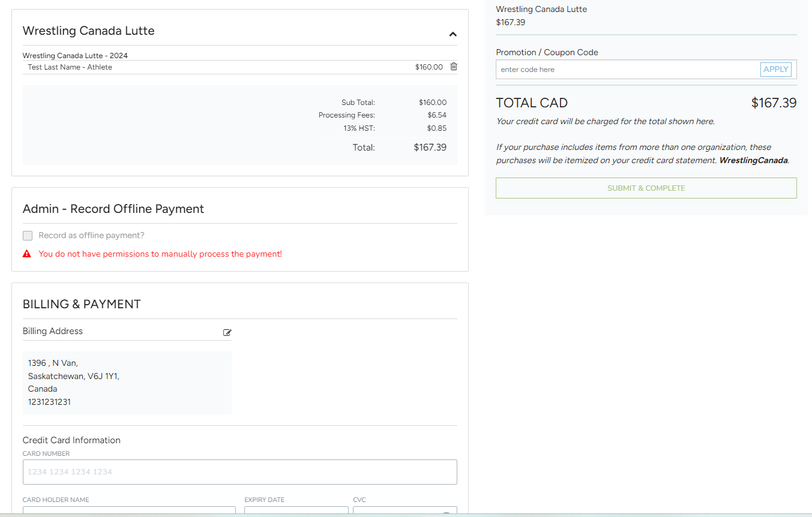Focus the Promotion / Coupon Code field
The image size is (812, 517).
pyautogui.click(x=627, y=70)
